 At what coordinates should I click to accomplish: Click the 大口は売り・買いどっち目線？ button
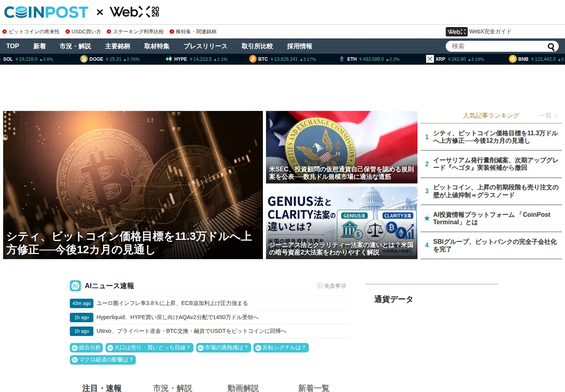pos(149,348)
